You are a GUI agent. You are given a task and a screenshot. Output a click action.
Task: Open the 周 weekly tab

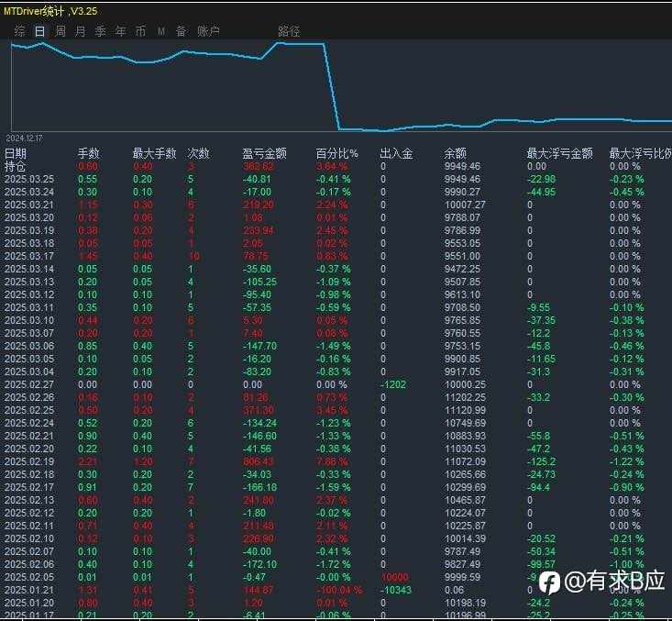[x=61, y=31]
